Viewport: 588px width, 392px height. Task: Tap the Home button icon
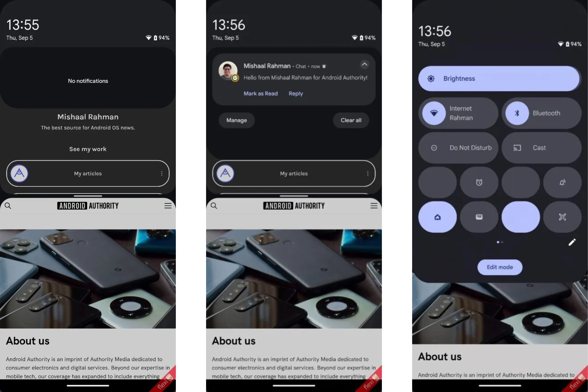pyautogui.click(x=437, y=217)
